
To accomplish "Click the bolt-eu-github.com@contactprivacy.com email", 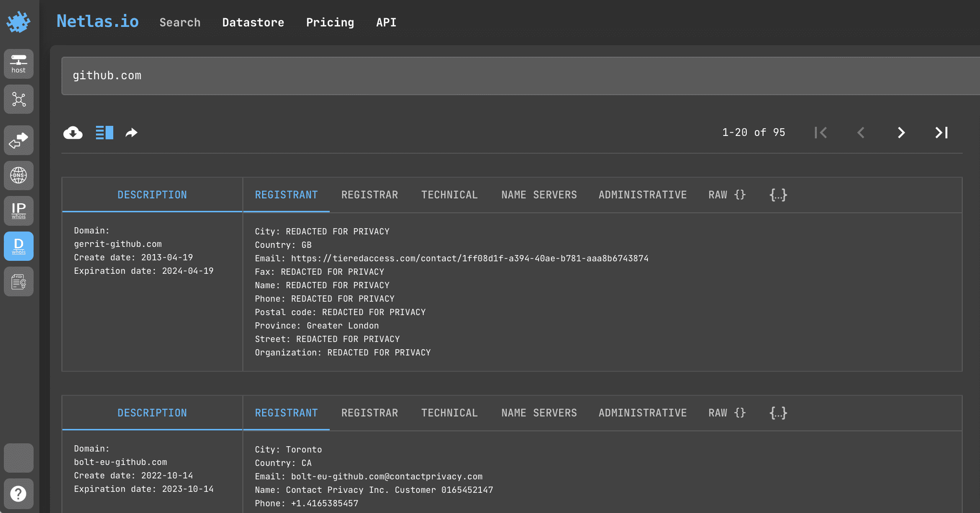I will tap(387, 476).
